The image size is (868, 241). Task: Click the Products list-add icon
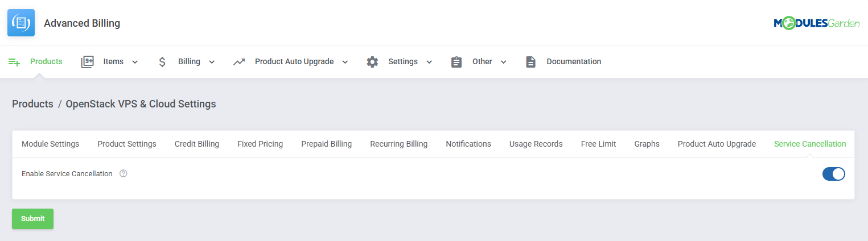[14, 62]
